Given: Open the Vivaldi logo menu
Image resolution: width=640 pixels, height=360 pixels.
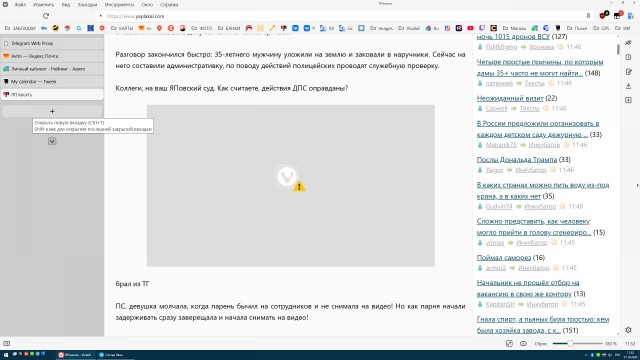Looking at the screenshot, I should (5, 4).
